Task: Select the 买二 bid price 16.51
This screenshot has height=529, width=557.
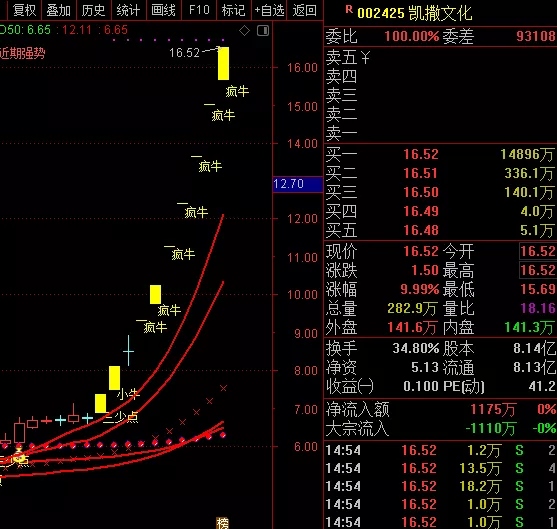Action: pyautogui.click(x=421, y=173)
